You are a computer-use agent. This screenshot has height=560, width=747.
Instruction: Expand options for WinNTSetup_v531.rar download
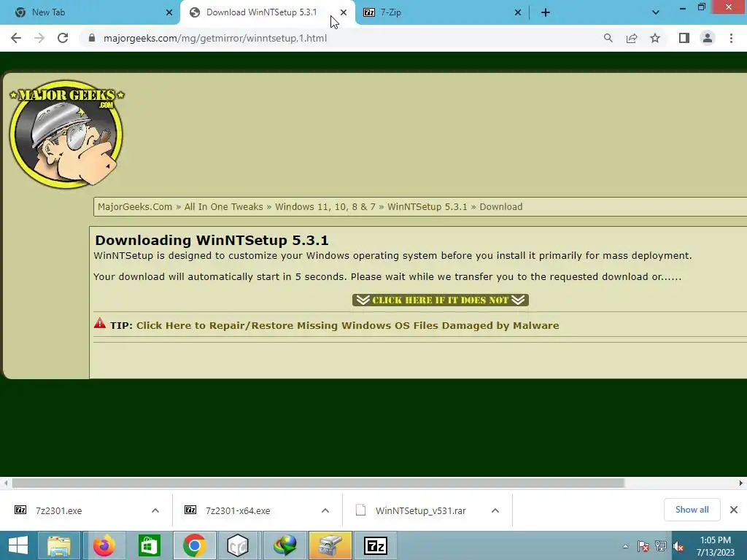(495, 510)
